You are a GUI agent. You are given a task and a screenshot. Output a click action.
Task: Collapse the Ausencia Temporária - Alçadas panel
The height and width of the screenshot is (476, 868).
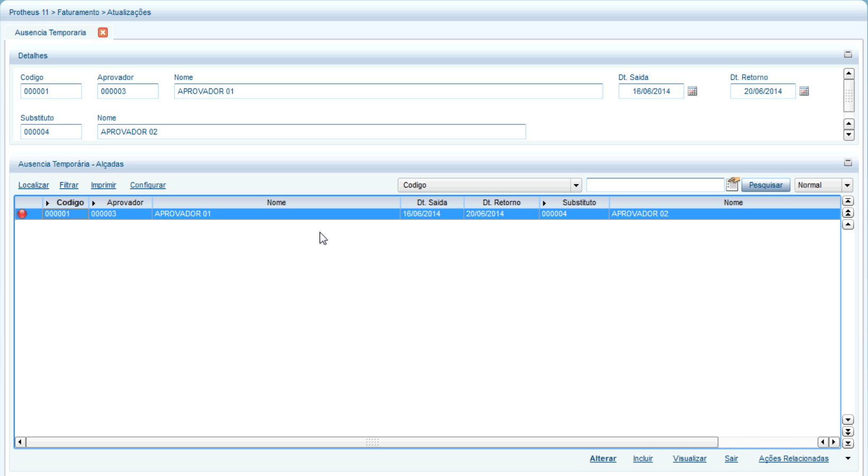(848, 163)
